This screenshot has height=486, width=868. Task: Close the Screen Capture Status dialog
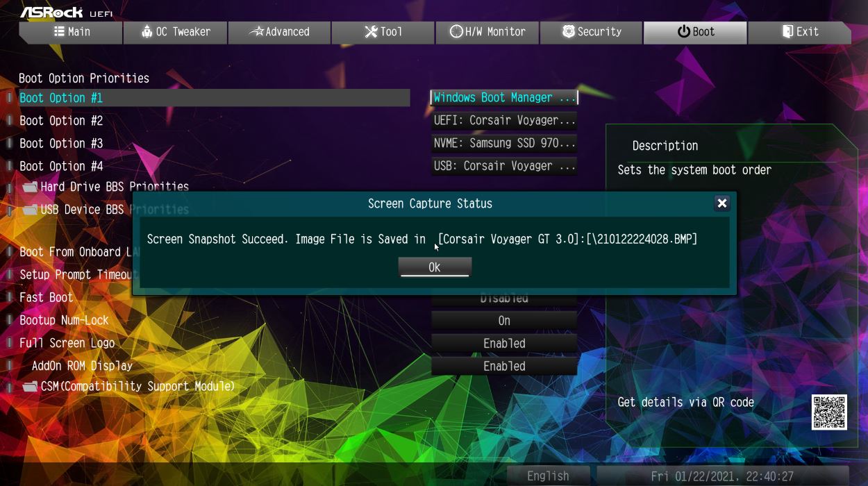point(722,203)
